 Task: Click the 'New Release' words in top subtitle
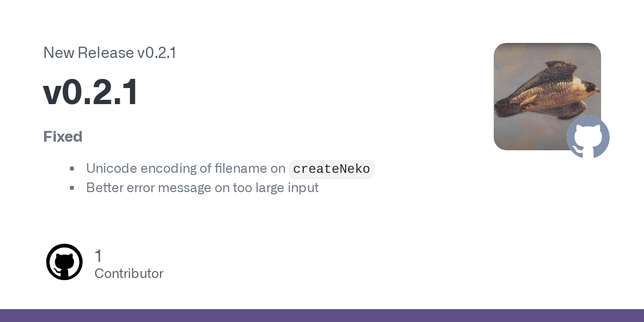pos(89,53)
